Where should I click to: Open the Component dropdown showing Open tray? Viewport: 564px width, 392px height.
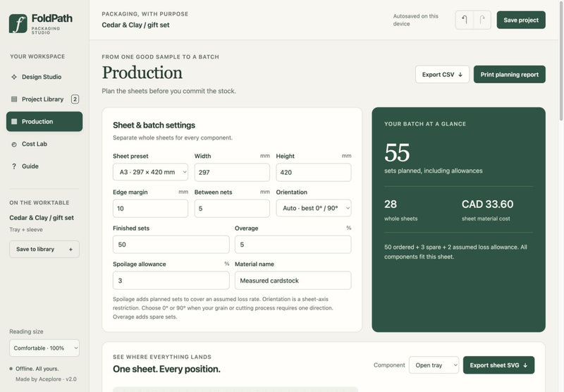click(434, 365)
